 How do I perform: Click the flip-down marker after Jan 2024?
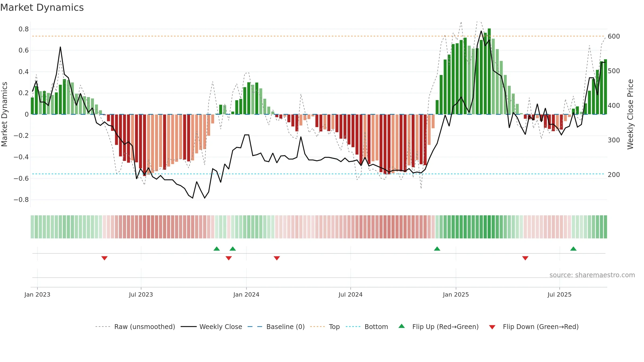tap(277, 258)
